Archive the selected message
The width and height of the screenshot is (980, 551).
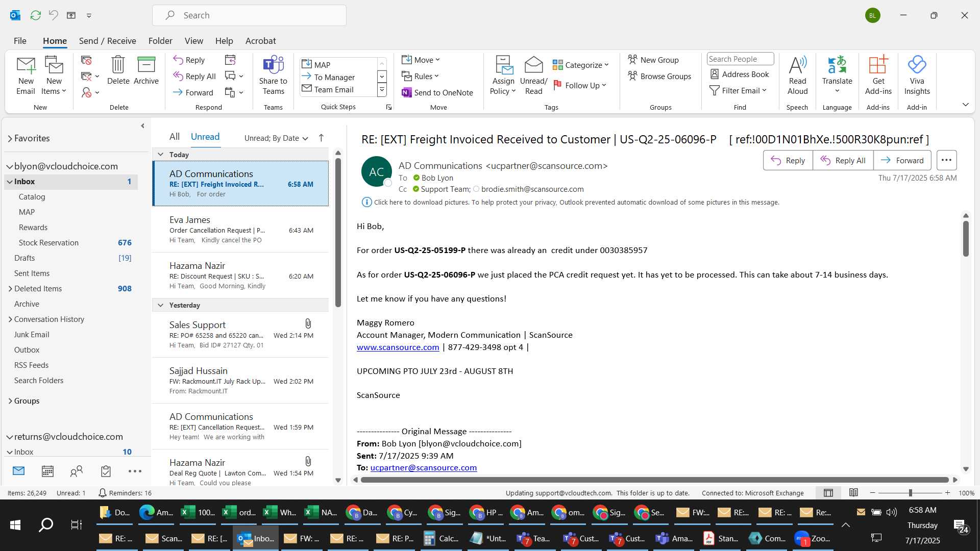146,70
